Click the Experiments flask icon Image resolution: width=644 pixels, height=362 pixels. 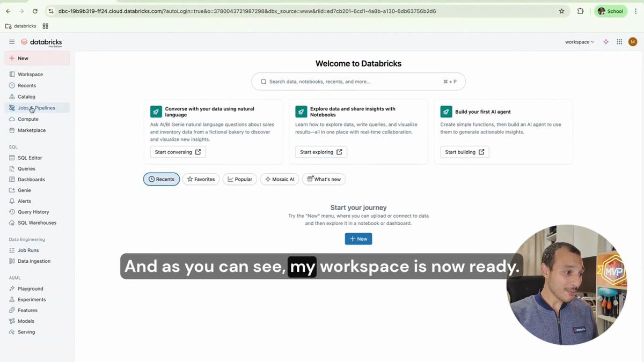(12, 299)
